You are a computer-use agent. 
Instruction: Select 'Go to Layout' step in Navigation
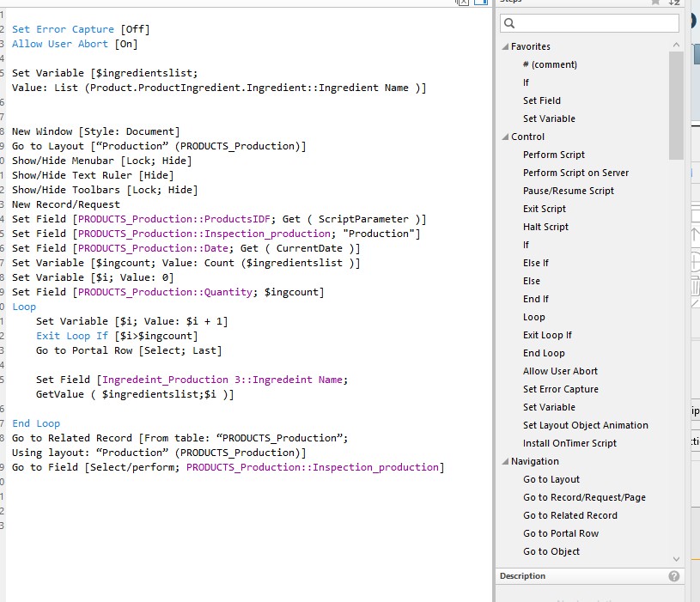click(x=551, y=479)
